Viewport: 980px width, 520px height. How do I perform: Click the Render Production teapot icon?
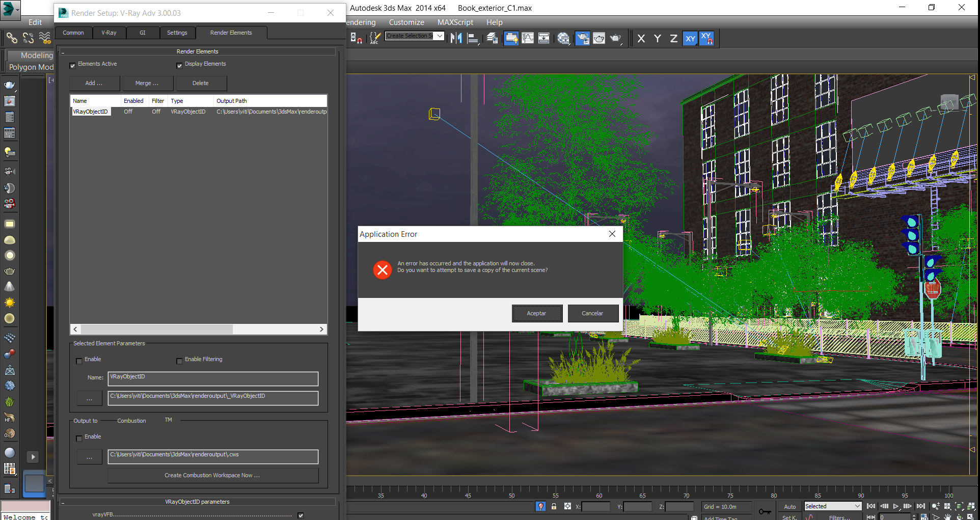[x=616, y=38]
